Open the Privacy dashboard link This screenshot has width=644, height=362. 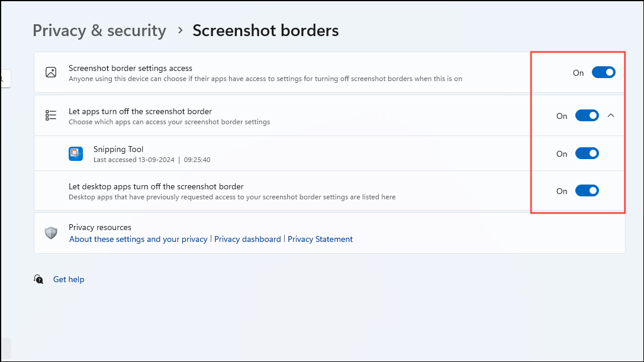247,239
